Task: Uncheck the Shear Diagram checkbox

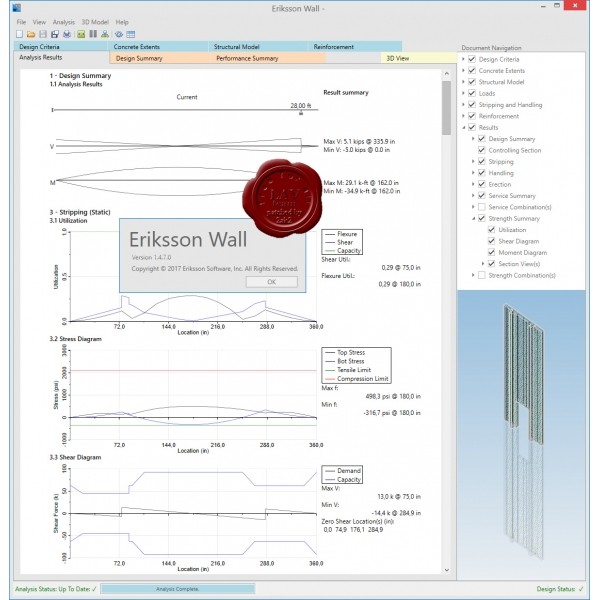Action: [x=492, y=241]
